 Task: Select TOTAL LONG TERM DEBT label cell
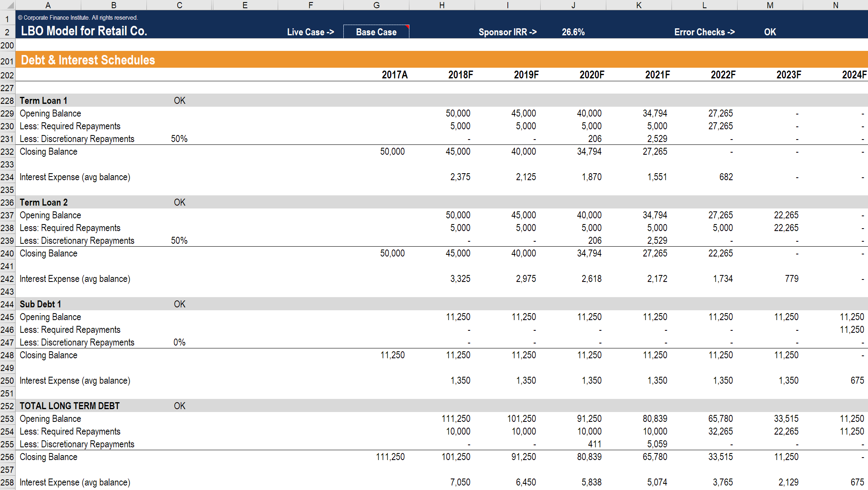point(70,406)
